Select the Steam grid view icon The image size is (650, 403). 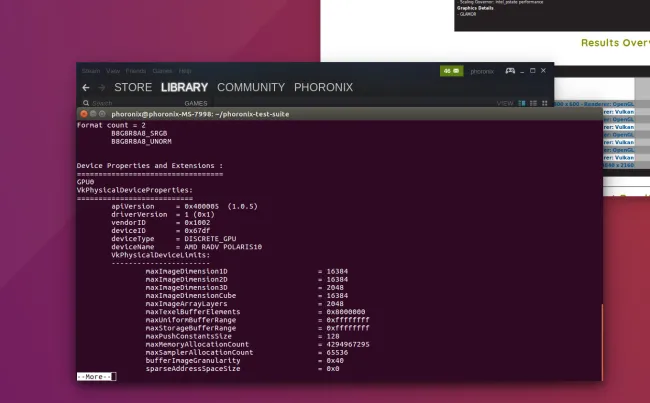545,103
